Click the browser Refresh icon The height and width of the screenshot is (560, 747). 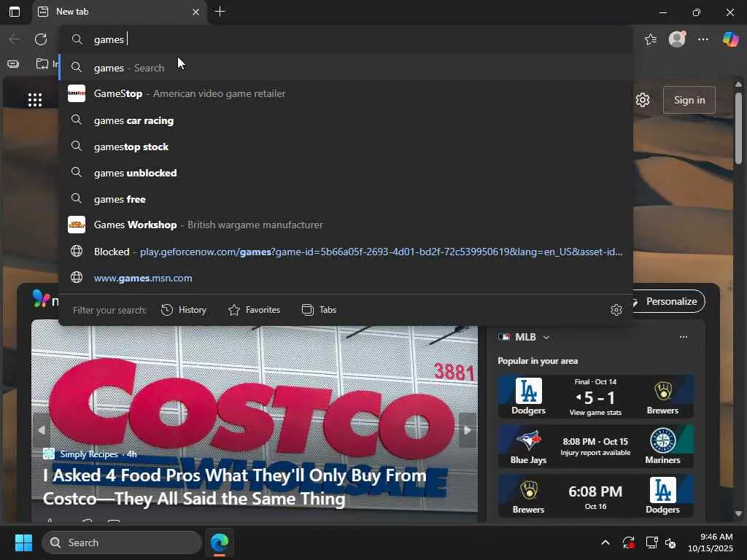coord(41,39)
